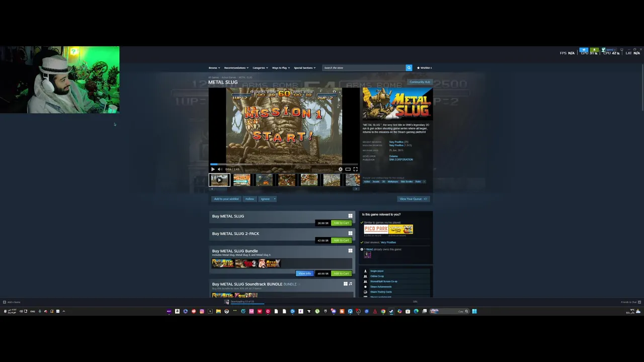Open taskbar search box

point(449,311)
